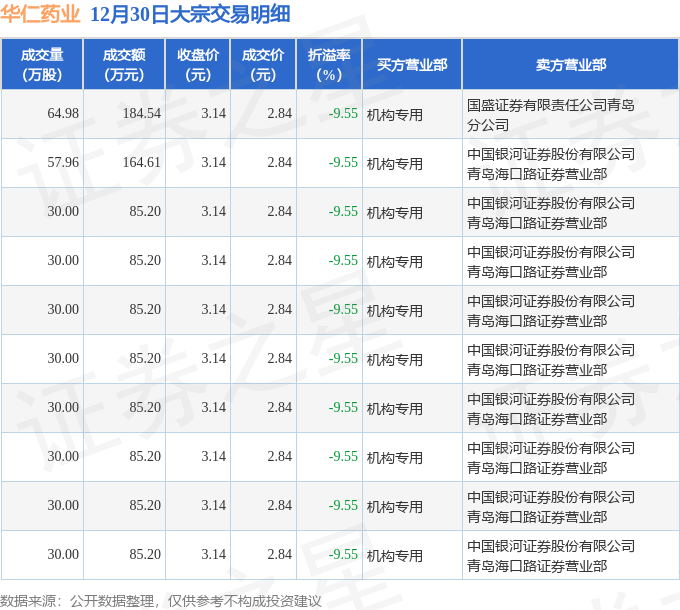680x610 pixels.
Task: Click the 12月30日大宗交易明细 heading text
Action: [190, 14]
